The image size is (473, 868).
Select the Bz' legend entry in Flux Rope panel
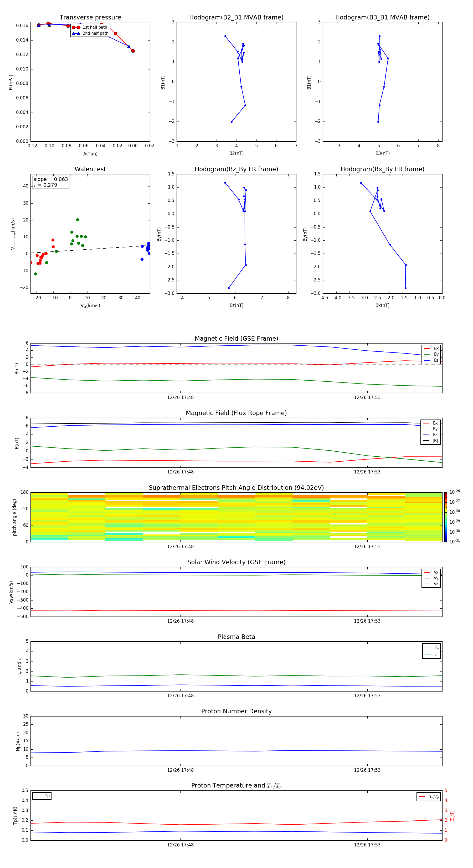point(431,435)
